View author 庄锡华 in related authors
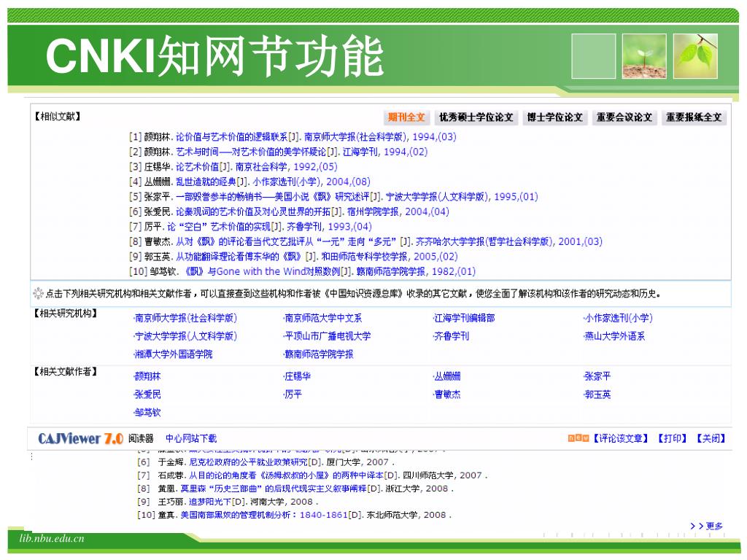This screenshot has width=747, height=560. [x=298, y=376]
